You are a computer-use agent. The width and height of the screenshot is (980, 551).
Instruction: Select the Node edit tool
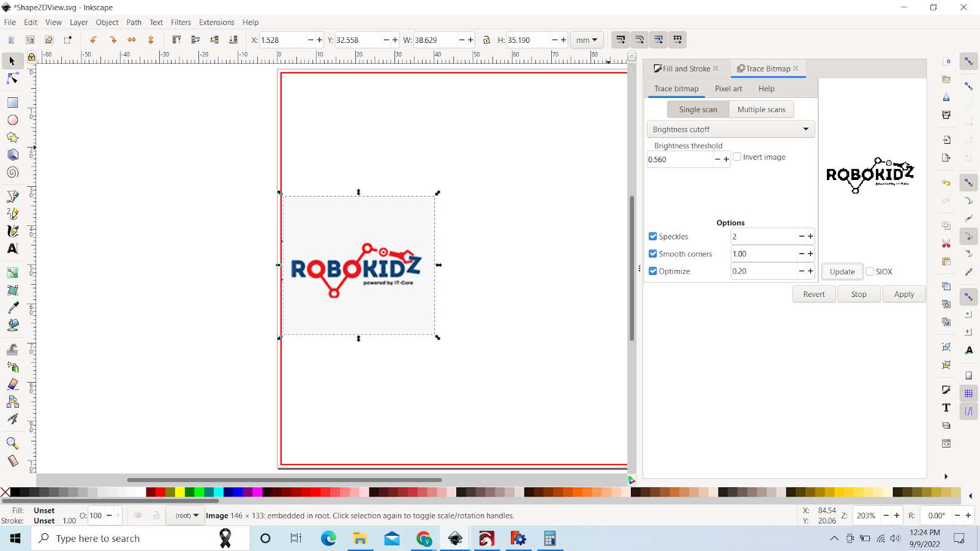tap(12, 79)
